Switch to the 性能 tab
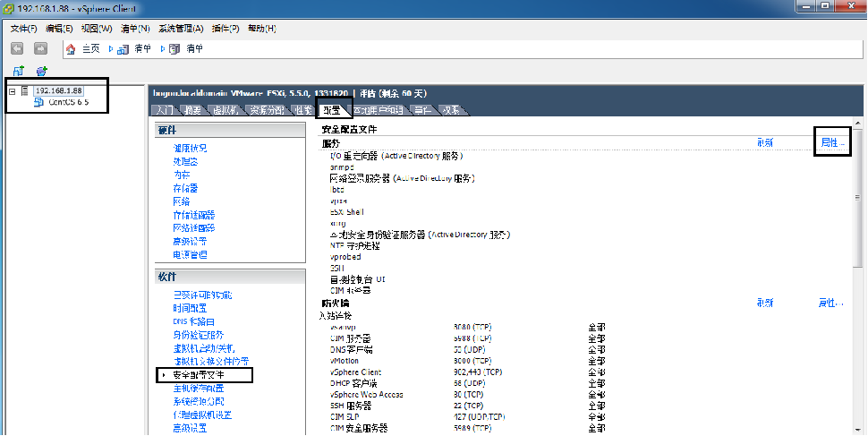 [303, 110]
